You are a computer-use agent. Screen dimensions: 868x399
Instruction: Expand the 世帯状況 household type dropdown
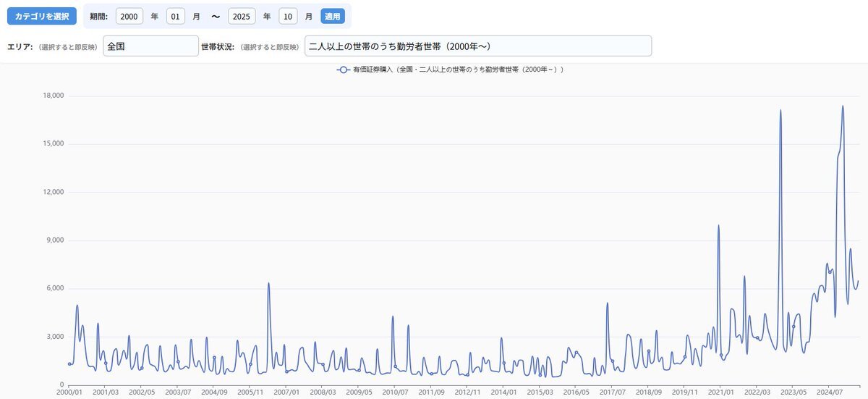(x=477, y=46)
